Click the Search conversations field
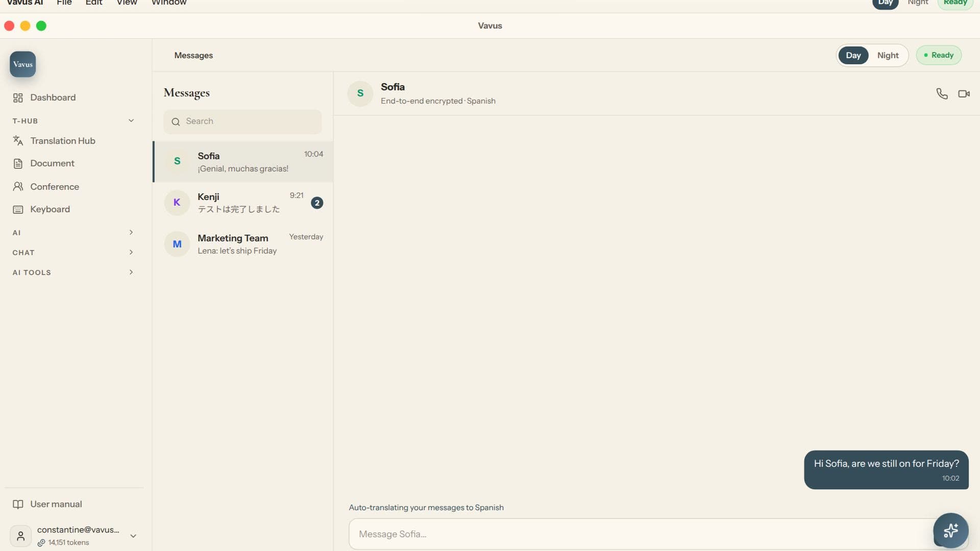The width and height of the screenshot is (980, 551). (242, 122)
